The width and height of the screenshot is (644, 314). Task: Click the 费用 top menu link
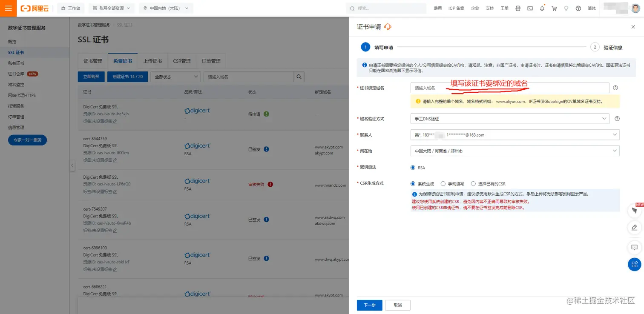438,8
